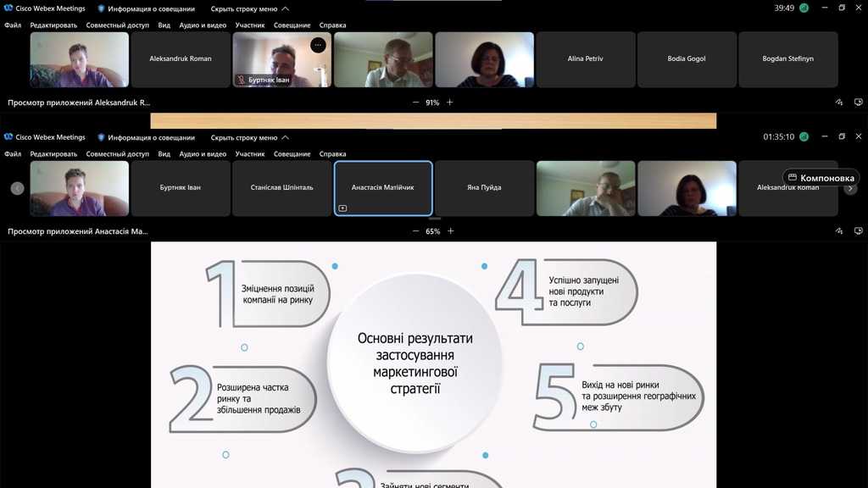Open three-dot options on Буртняк Іван video
Screen dimensions: 868x488
click(318, 45)
